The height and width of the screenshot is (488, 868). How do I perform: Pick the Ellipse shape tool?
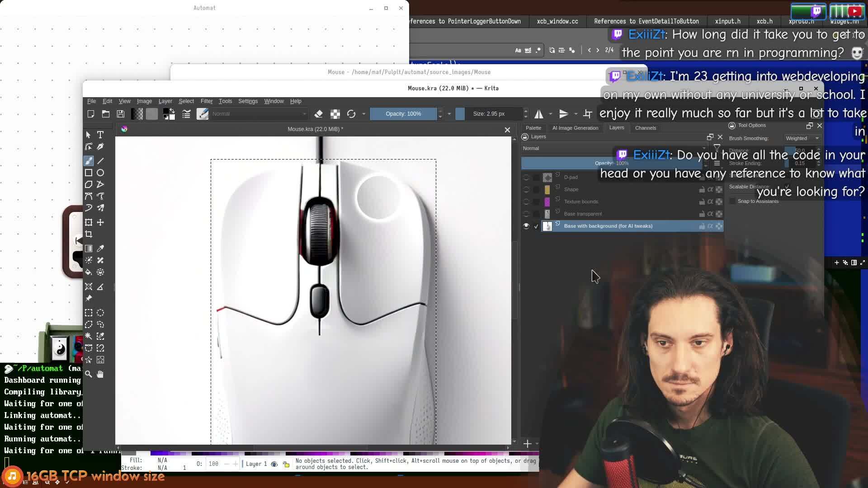(x=100, y=173)
